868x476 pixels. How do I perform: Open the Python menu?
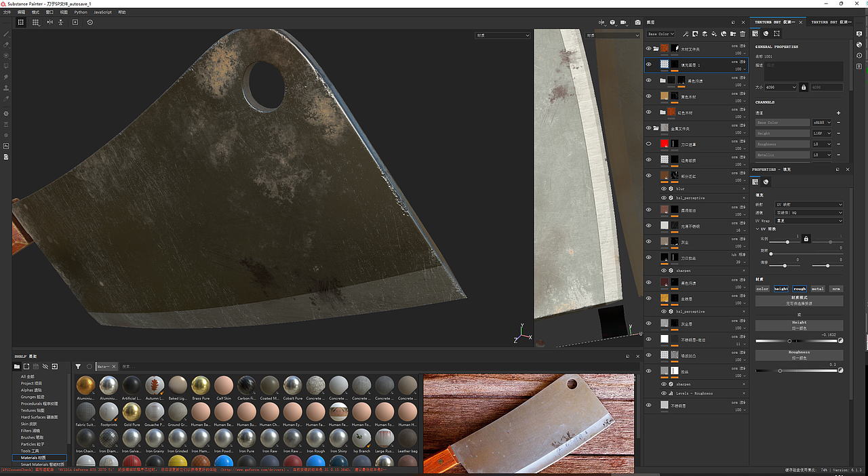(81, 12)
